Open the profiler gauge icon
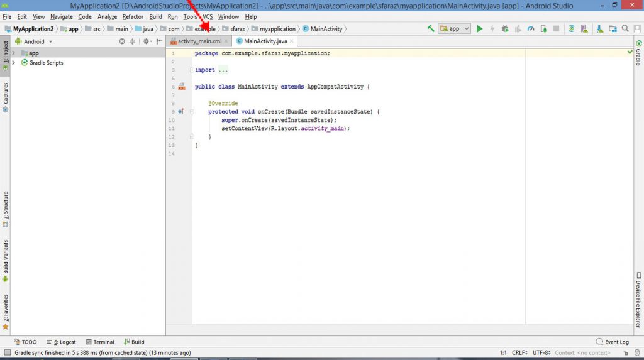This screenshot has height=360, width=644. pyautogui.click(x=531, y=29)
